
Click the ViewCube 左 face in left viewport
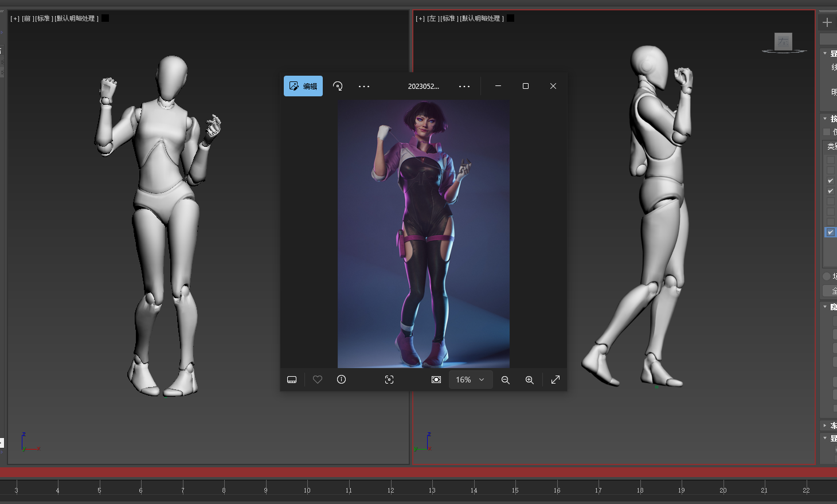783,41
